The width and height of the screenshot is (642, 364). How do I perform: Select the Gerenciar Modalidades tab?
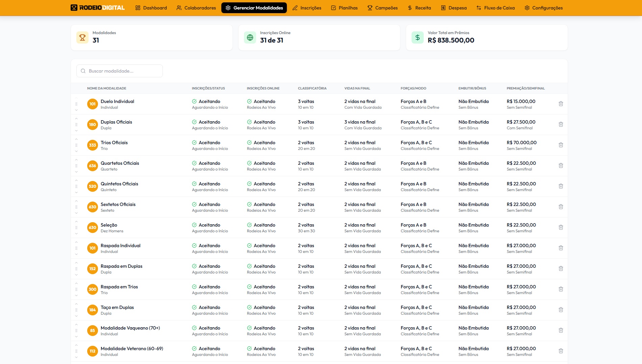pos(254,8)
